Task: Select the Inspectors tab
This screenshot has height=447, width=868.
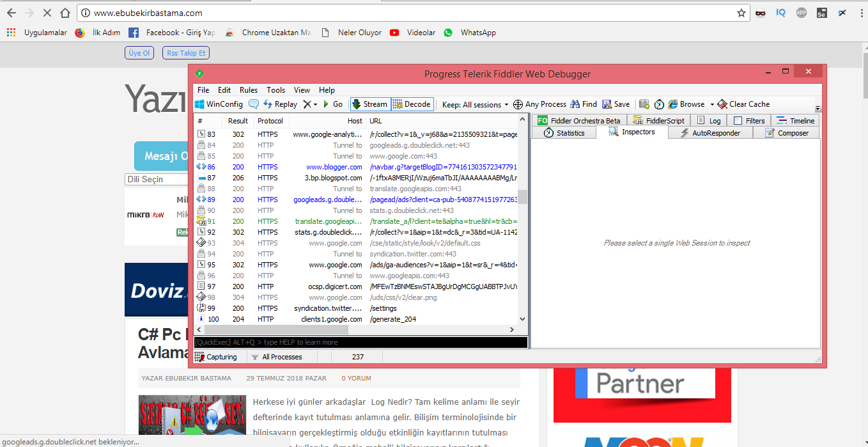Action: coord(632,132)
